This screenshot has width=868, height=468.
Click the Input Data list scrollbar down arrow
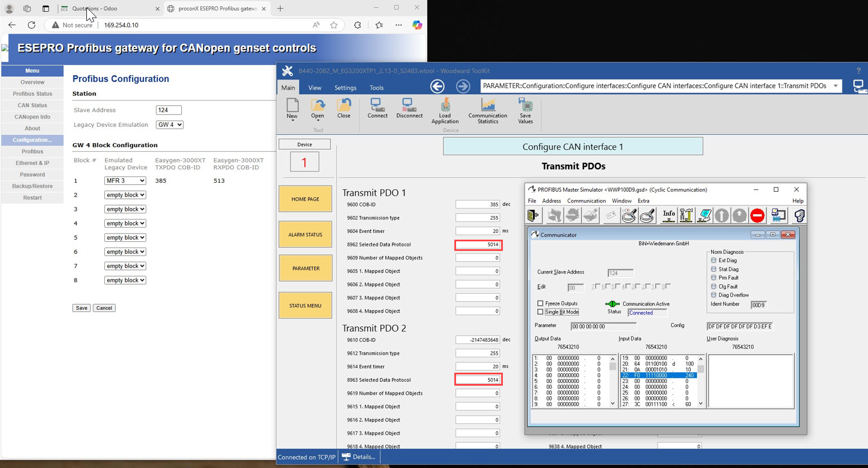click(x=700, y=404)
